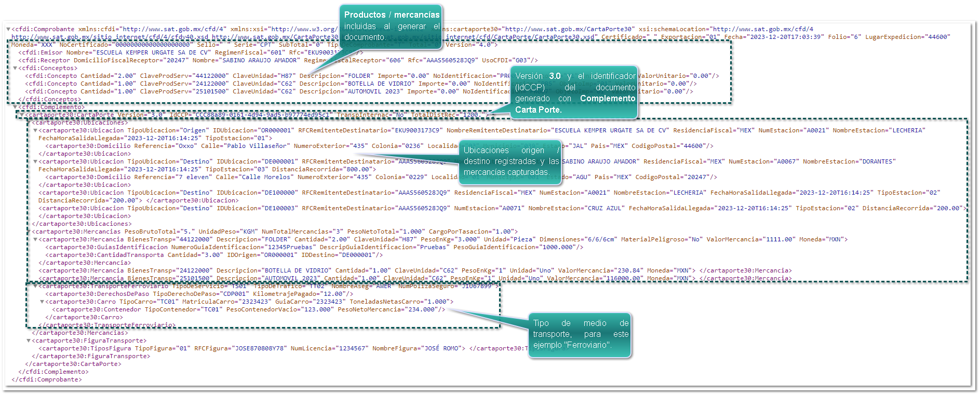Collapse the cfdi:Complemento element
The image size is (980, 395).
coord(15,107)
